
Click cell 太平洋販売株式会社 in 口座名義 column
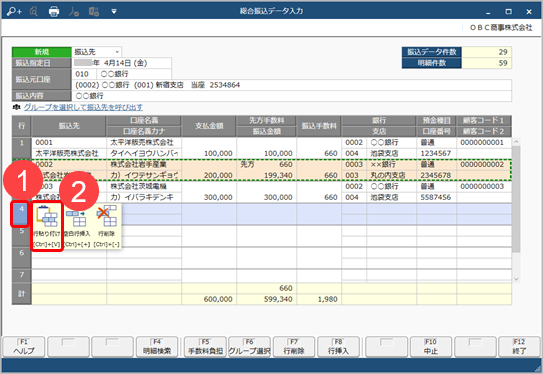point(144,143)
